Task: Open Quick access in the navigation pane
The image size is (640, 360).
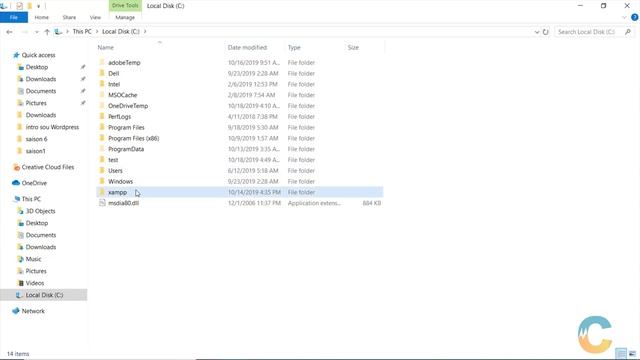Action: 38,55
